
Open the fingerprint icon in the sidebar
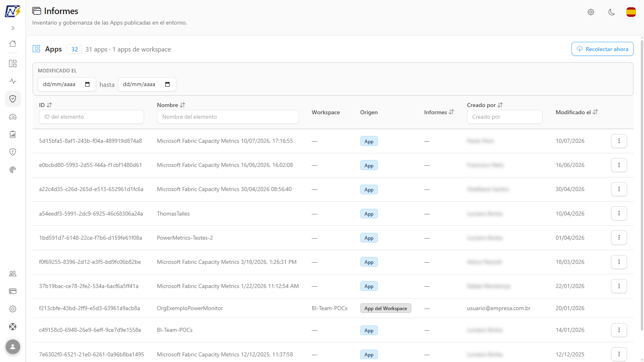click(13, 170)
